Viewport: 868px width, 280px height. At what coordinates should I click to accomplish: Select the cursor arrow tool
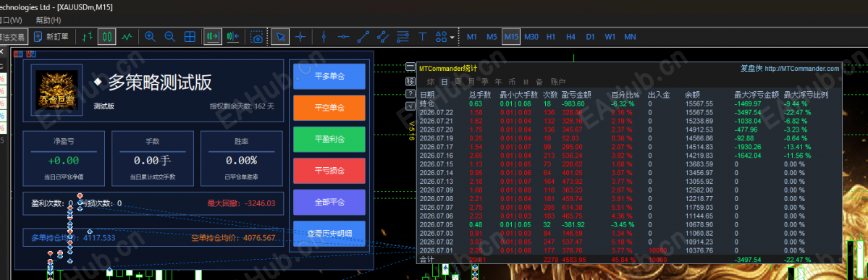pyautogui.click(x=281, y=37)
